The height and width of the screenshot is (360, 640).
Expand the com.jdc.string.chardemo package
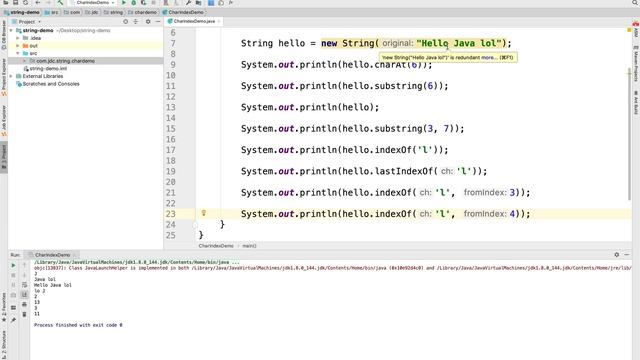[x=24, y=61]
